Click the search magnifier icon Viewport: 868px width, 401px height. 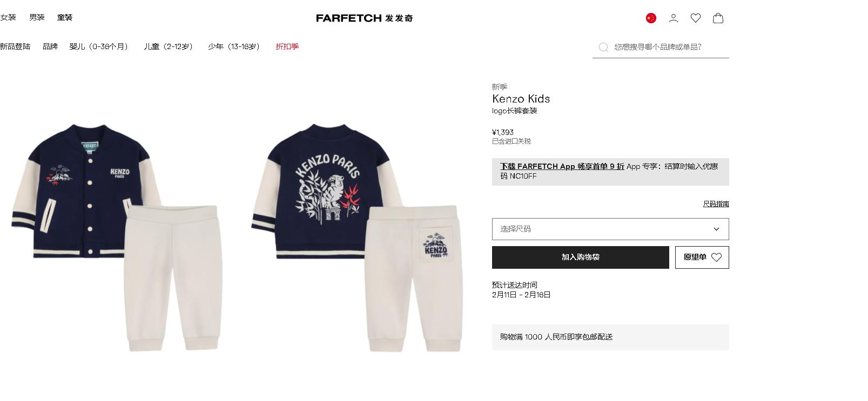point(603,47)
